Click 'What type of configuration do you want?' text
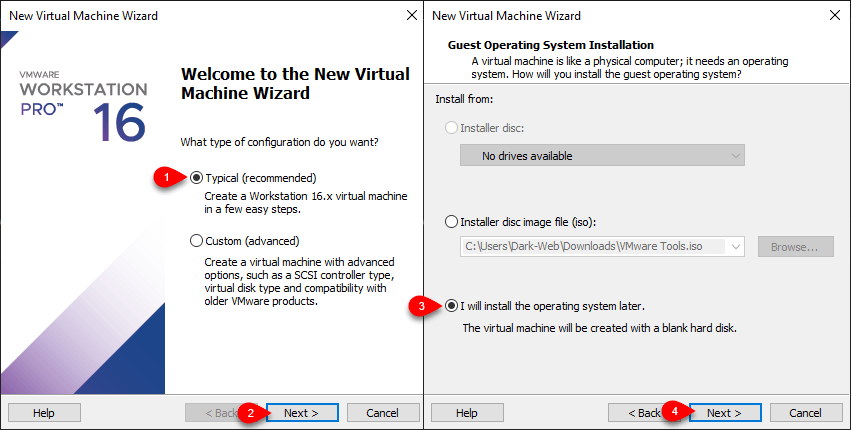The width and height of the screenshot is (851, 430). point(280,142)
